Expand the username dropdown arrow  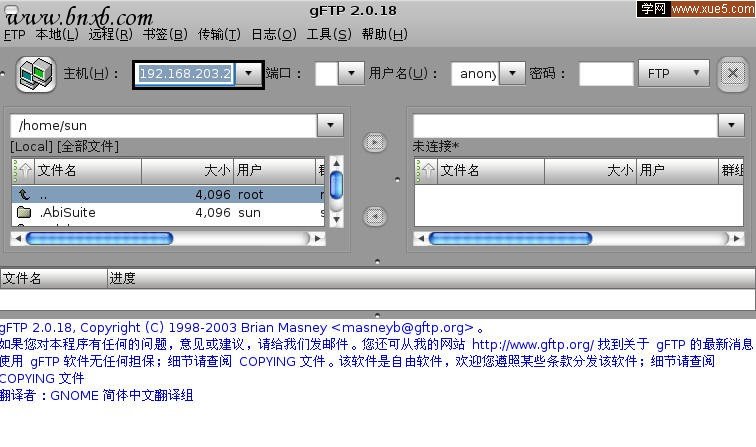pos(512,73)
